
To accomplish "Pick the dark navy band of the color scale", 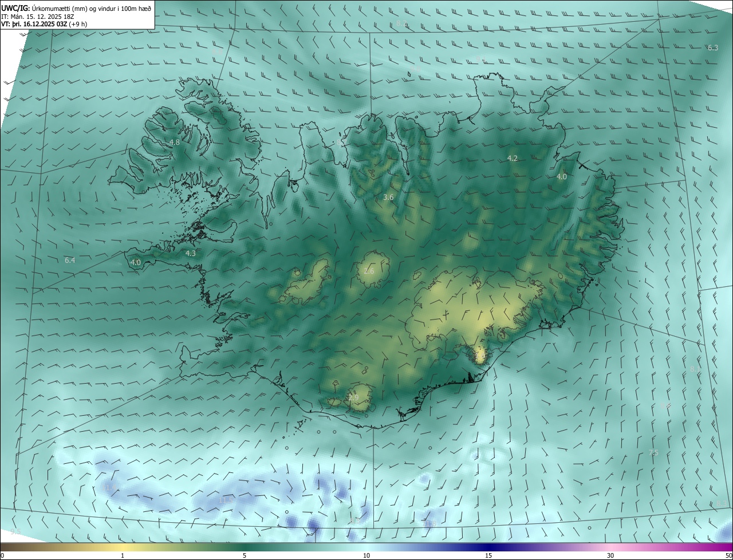I will click(488, 547).
